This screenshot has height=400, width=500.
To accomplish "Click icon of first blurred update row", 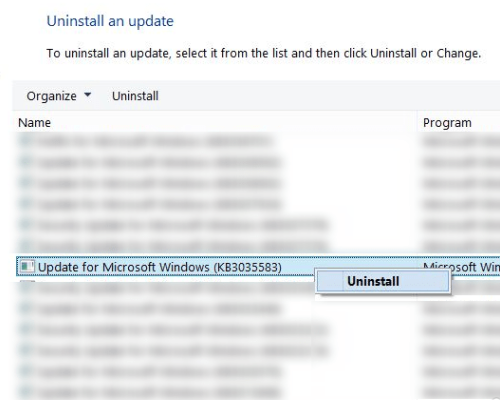I will coord(26,141).
